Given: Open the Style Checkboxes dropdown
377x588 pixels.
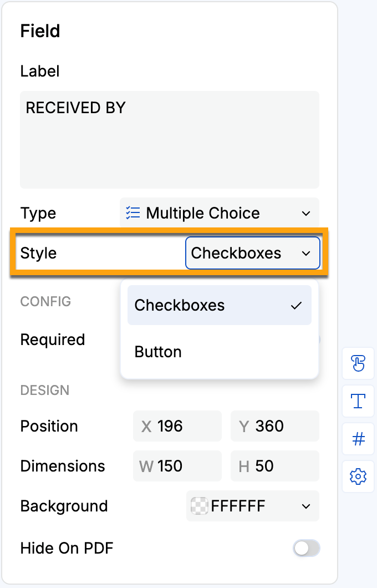Looking at the screenshot, I should point(253,253).
